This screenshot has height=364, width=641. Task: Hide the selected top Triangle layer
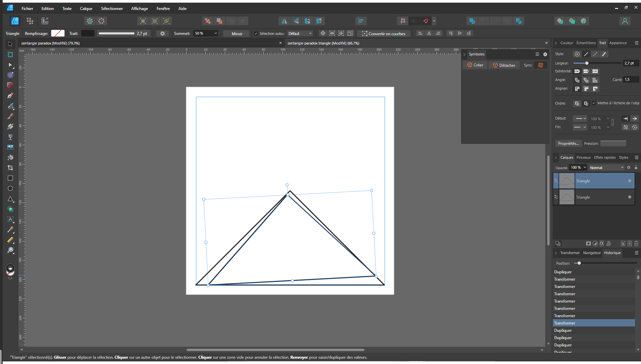pos(629,181)
